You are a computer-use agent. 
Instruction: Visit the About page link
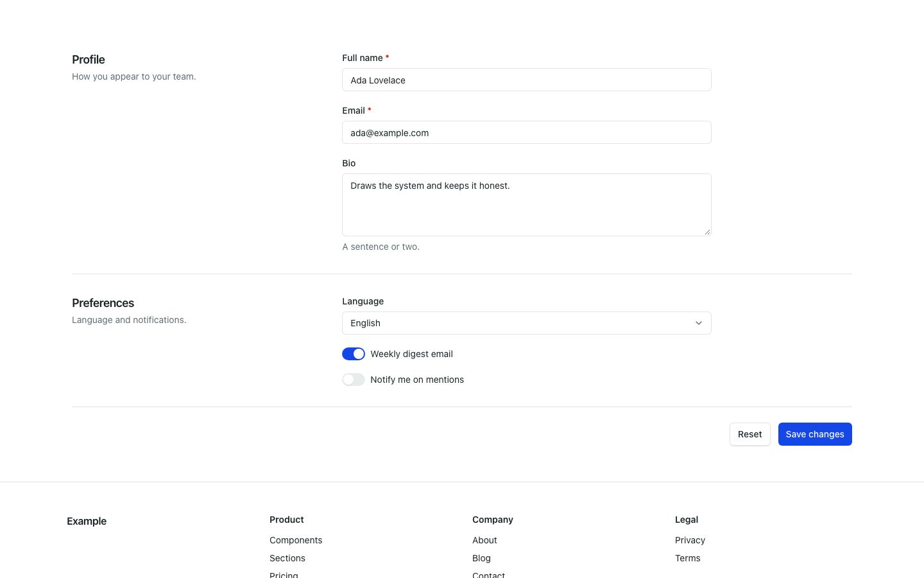[484, 540]
